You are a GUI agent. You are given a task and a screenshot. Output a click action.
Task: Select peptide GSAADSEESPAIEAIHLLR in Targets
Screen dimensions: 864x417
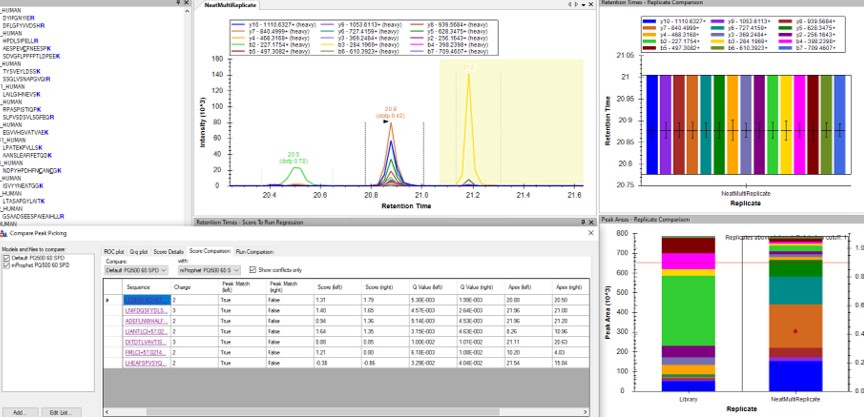tap(33, 216)
